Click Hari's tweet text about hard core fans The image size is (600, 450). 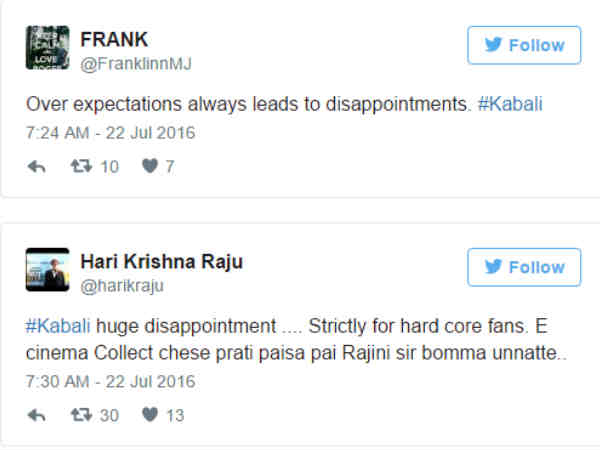pos(300,340)
